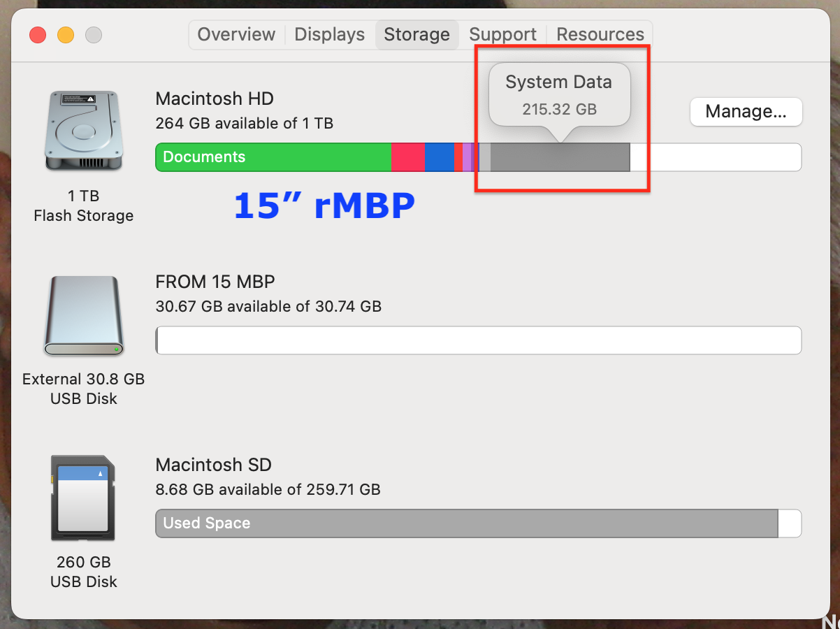Image resolution: width=840 pixels, height=629 pixels.
Task: Go to the Support tab
Action: pos(502,34)
